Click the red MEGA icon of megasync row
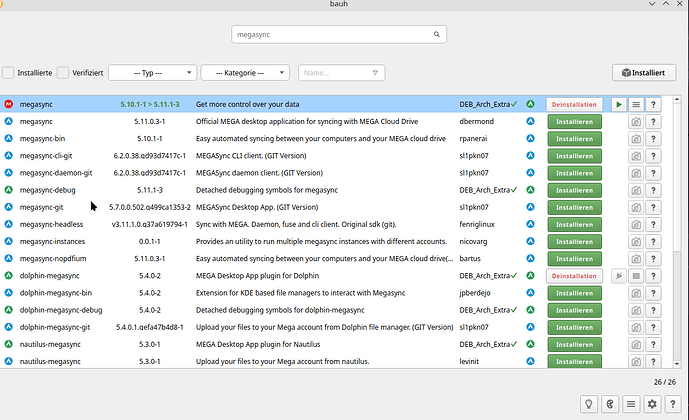The image size is (689, 420). click(8, 104)
